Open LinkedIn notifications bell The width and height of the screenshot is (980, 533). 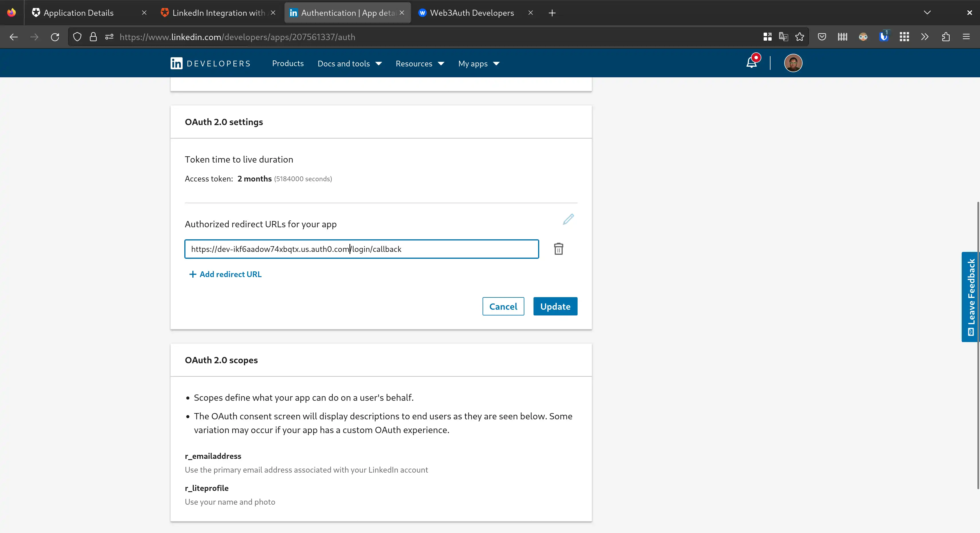click(x=751, y=63)
